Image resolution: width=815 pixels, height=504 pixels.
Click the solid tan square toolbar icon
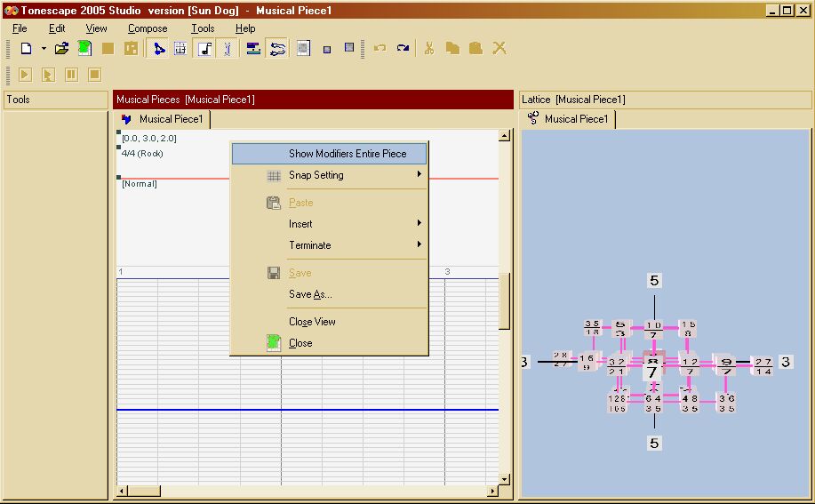[108, 48]
